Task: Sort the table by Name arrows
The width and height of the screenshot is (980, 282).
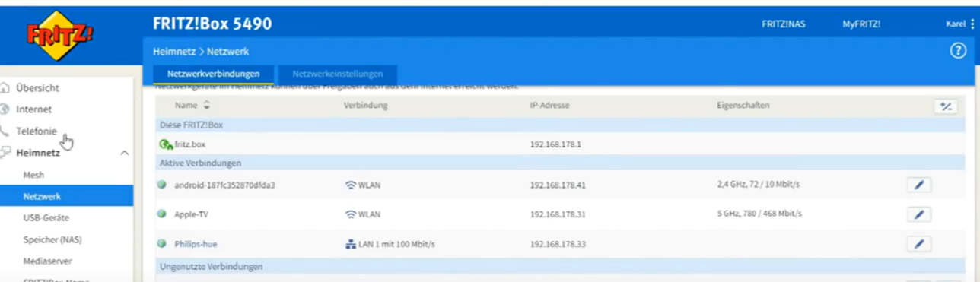Action: 206,106
